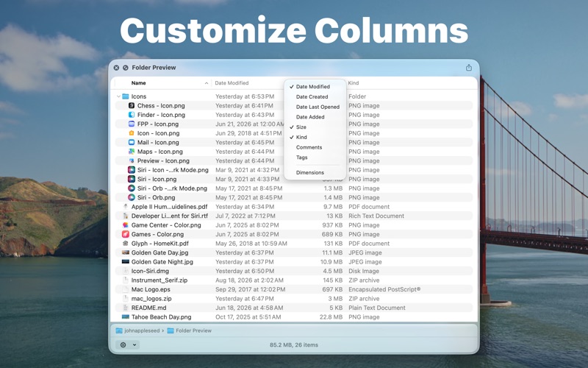Image resolution: width=588 pixels, height=368 pixels.
Task: Select the Instrument_Serif.zip file name
Action: click(x=159, y=280)
